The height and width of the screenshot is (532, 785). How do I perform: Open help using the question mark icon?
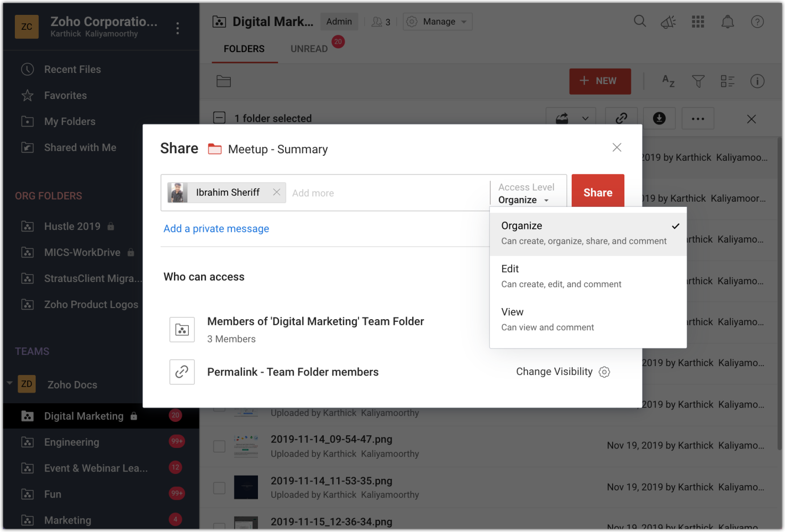(757, 21)
